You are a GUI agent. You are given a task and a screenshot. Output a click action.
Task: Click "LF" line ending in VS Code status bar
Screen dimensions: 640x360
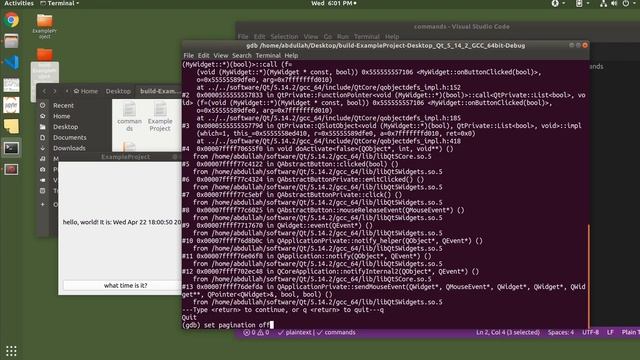pyautogui.click(x=610, y=333)
